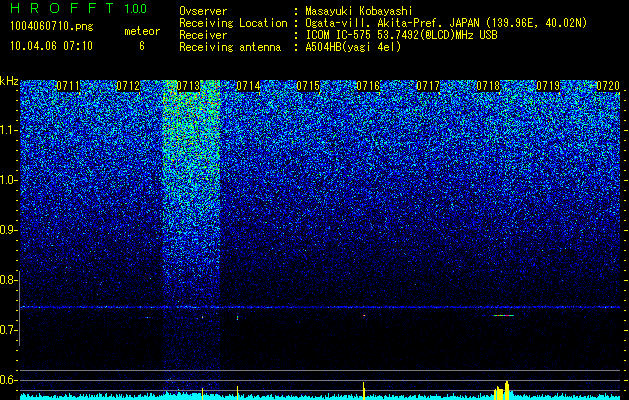Click the 1.1 kHz frequency axis label

pyautogui.click(x=9, y=130)
